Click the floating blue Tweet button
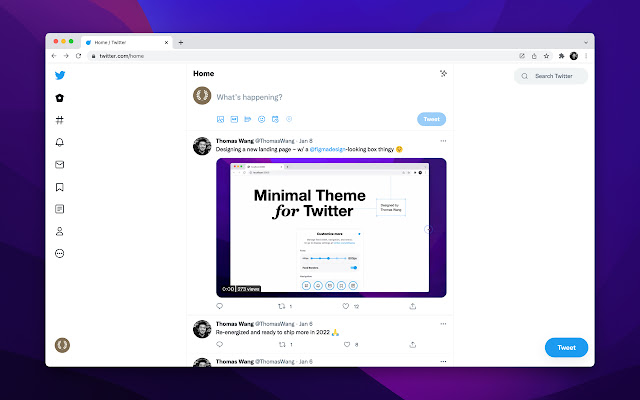Image resolution: width=640 pixels, height=400 pixels. [567, 348]
